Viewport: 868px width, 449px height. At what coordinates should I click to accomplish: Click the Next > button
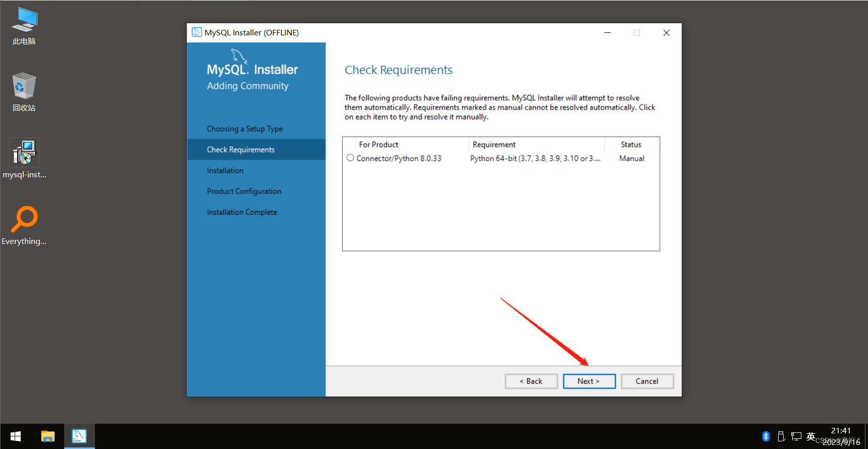[589, 381]
